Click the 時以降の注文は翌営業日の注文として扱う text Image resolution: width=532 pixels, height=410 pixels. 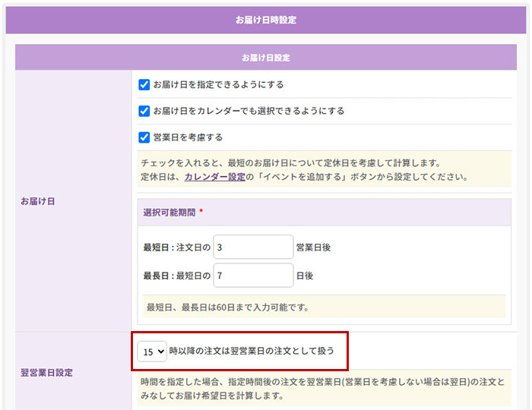tap(252, 351)
